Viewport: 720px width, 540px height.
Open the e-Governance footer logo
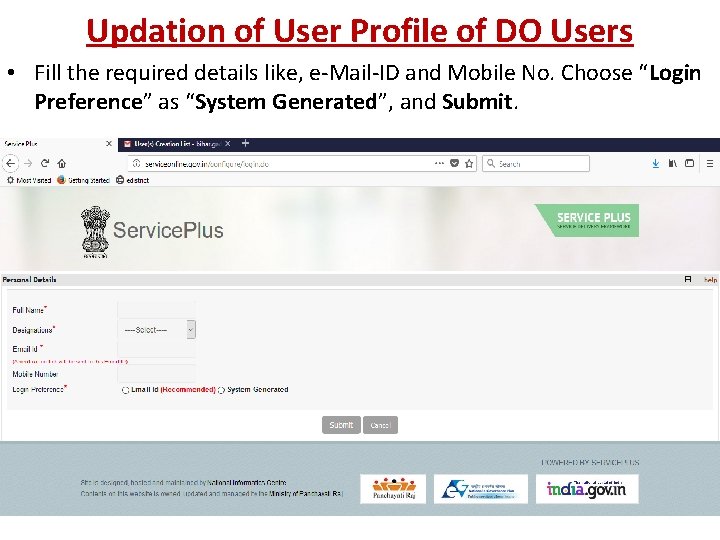[x=481, y=489]
